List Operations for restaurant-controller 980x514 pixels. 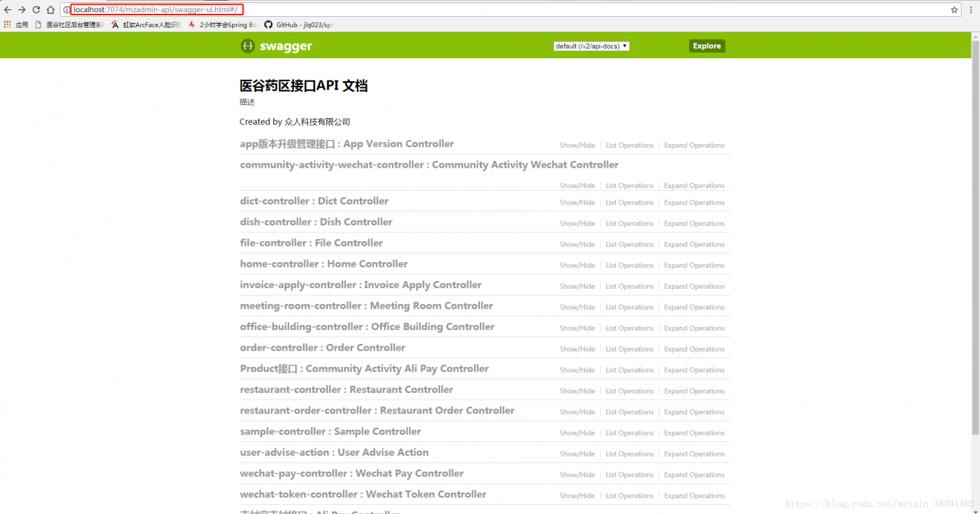point(629,391)
